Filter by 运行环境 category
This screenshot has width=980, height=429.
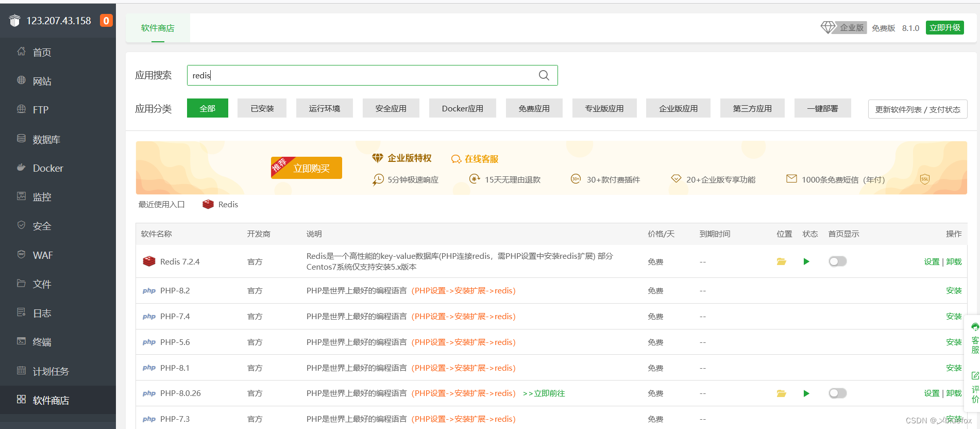click(x=325, y=108)
